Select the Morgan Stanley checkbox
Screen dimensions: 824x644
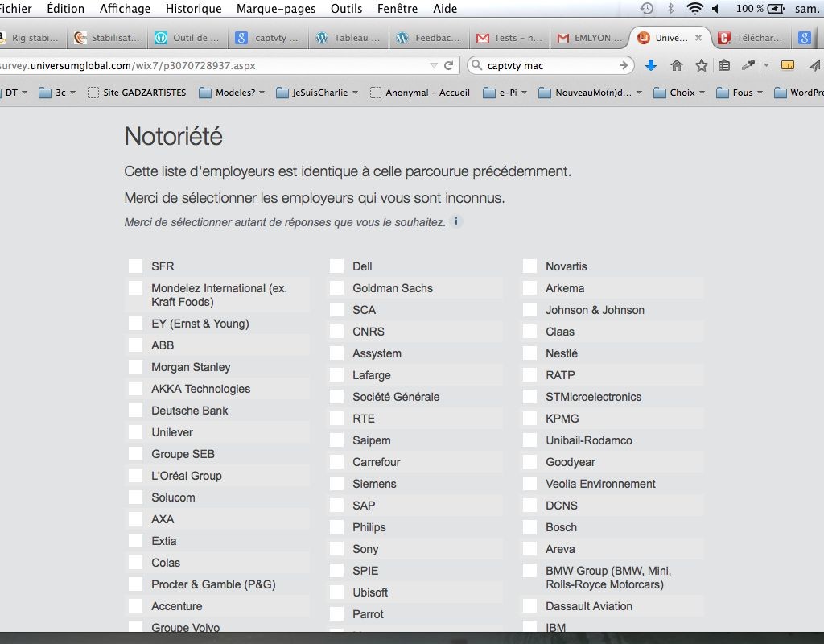coord(135,367)
